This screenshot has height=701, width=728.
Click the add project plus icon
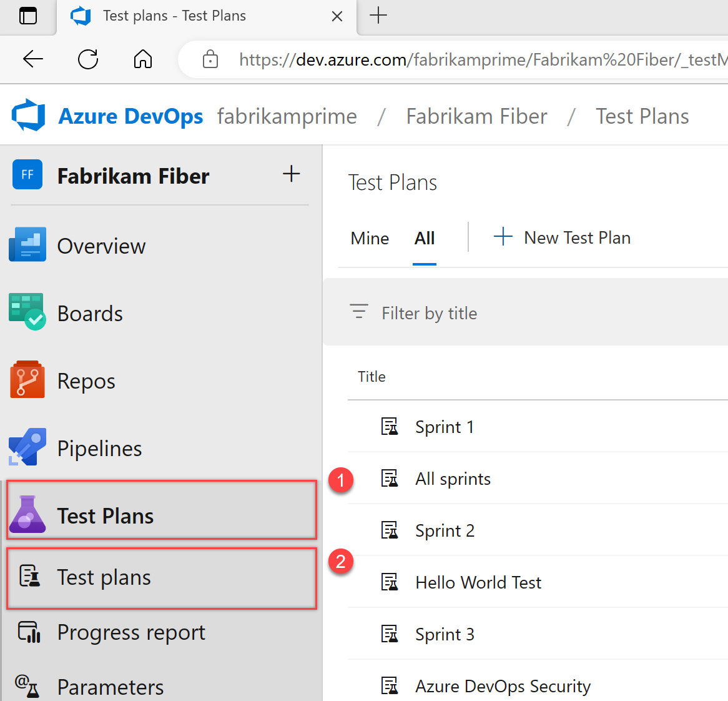[x=291, y=174]
